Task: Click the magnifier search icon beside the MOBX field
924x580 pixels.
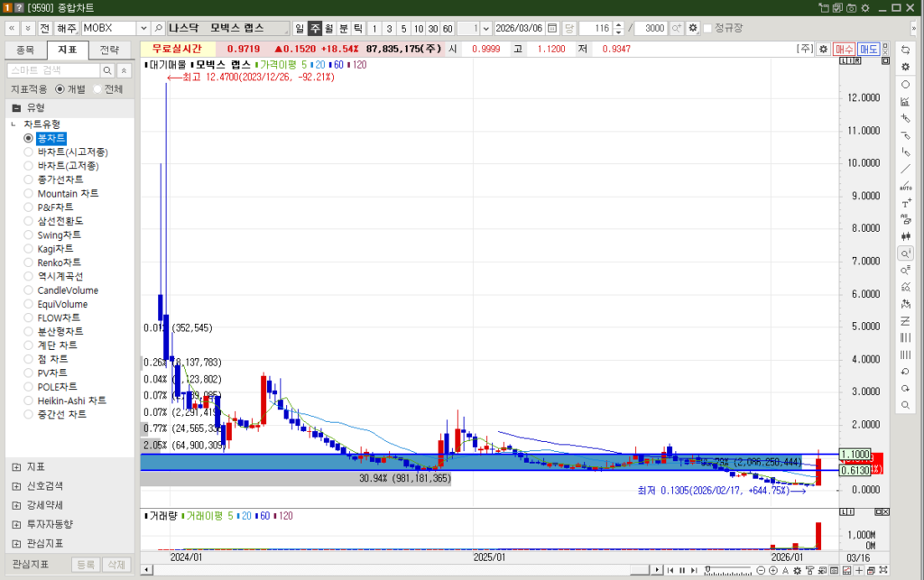Action: [158, 29]
